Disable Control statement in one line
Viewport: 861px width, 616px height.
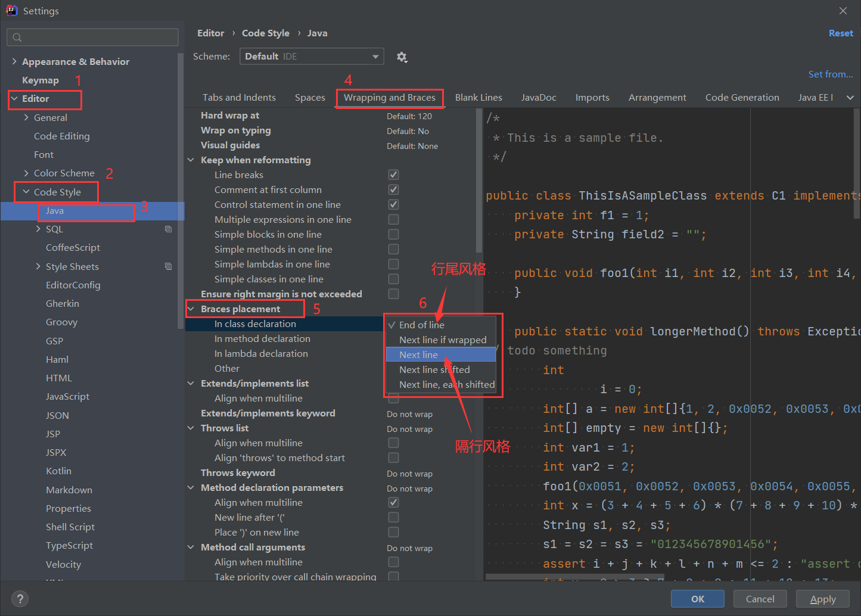tap(393, 204)
